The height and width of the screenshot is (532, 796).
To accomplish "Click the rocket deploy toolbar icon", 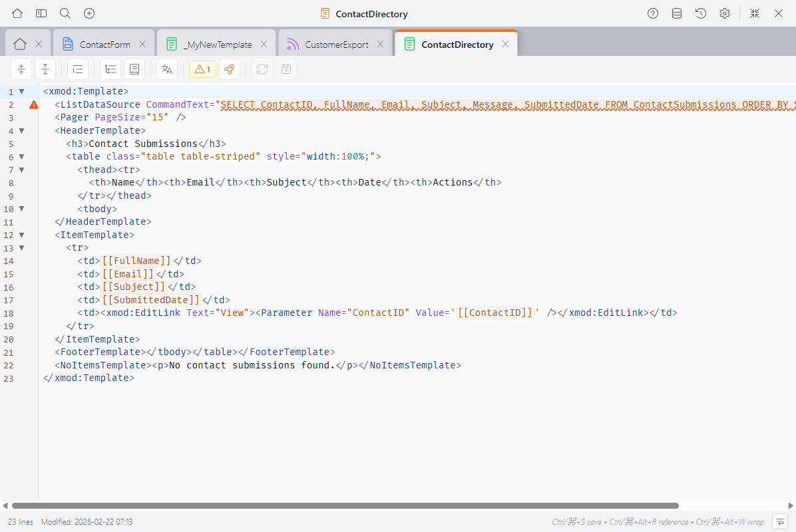I will [230, 69].
